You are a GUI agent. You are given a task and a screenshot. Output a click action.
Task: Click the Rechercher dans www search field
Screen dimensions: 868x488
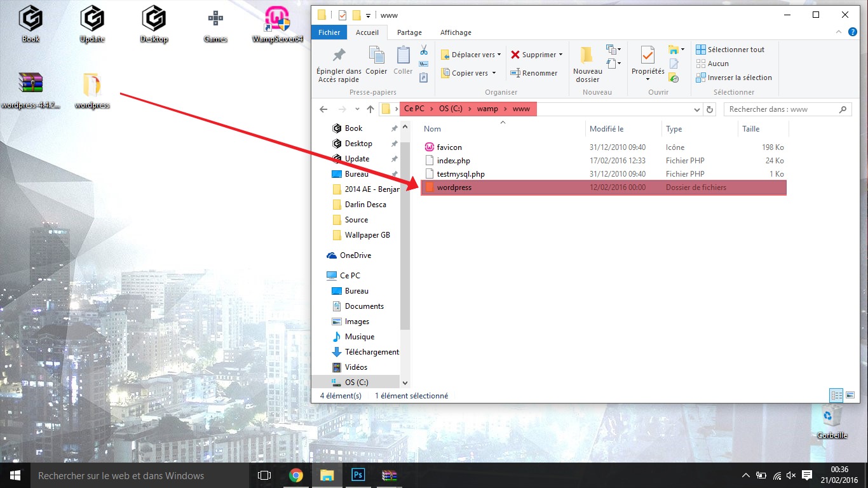coord(782,109)
